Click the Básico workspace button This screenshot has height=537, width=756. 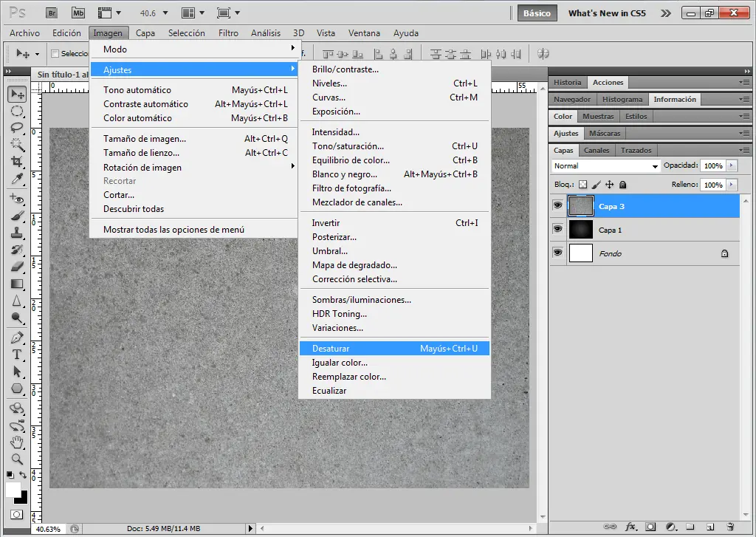coord(536,13)
